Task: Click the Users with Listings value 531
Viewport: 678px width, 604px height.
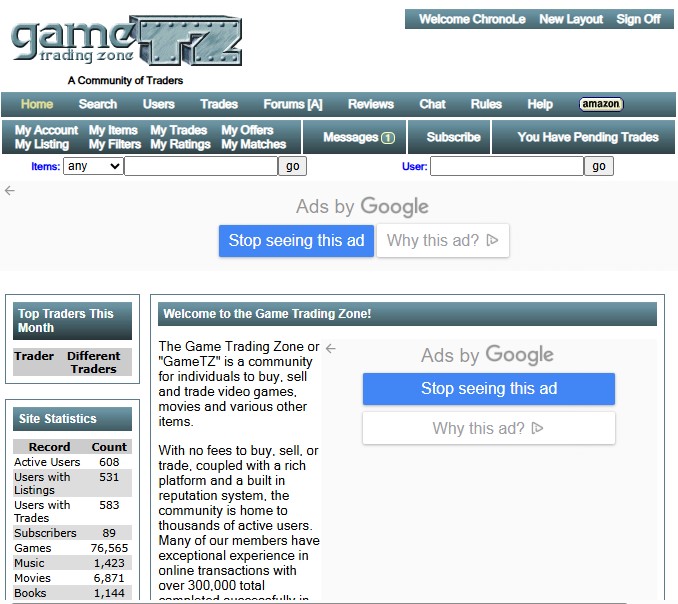Action: coord(109,477)
